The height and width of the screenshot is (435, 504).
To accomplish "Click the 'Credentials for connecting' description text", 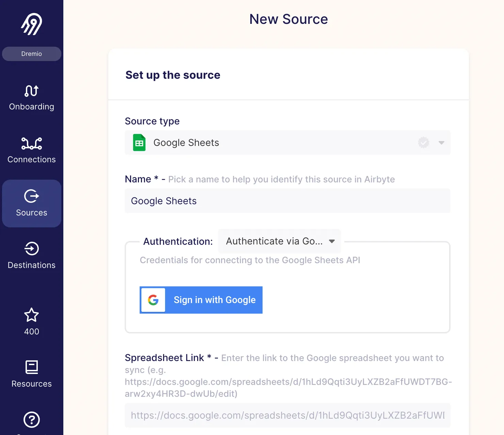I will (250, 260).
